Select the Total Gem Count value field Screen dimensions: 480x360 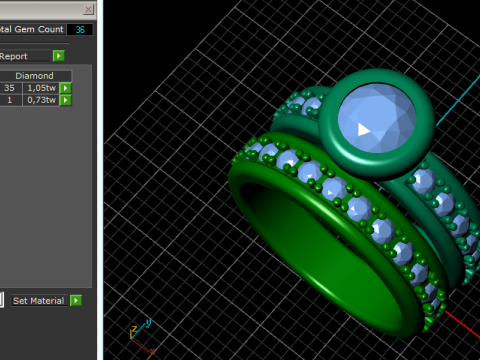pos(80,30)
